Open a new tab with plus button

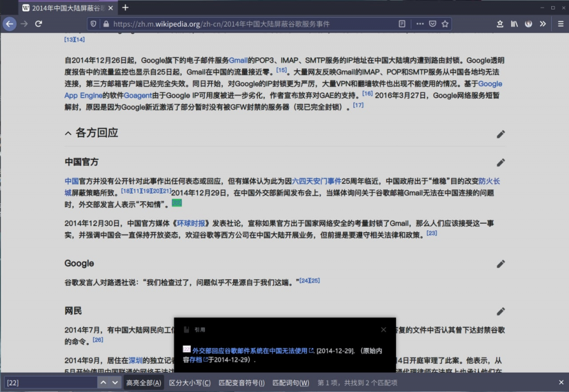coord(125,8)
